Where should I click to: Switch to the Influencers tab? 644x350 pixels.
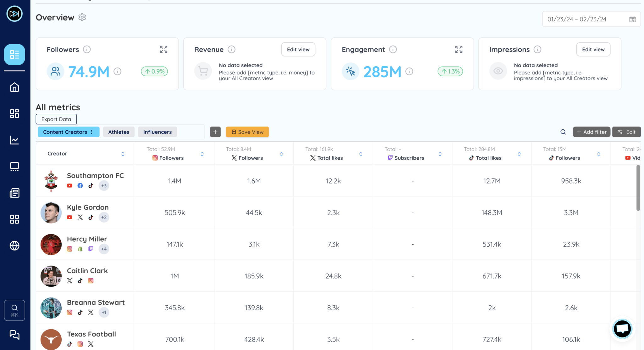(157, 132)
